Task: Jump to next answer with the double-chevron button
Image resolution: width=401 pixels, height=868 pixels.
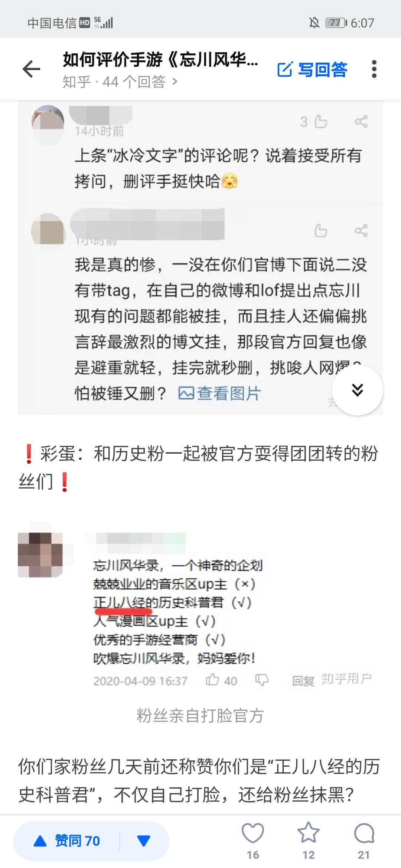Action: coord(357,390)
